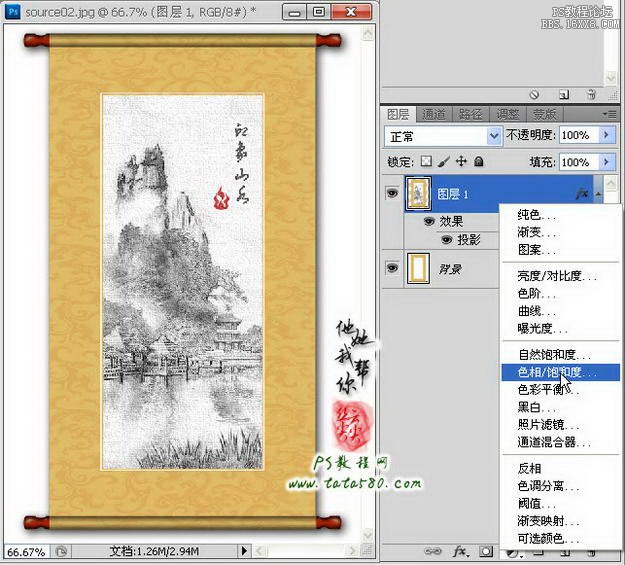
Task: Select the 图层 tab
Action: point(398,115)
